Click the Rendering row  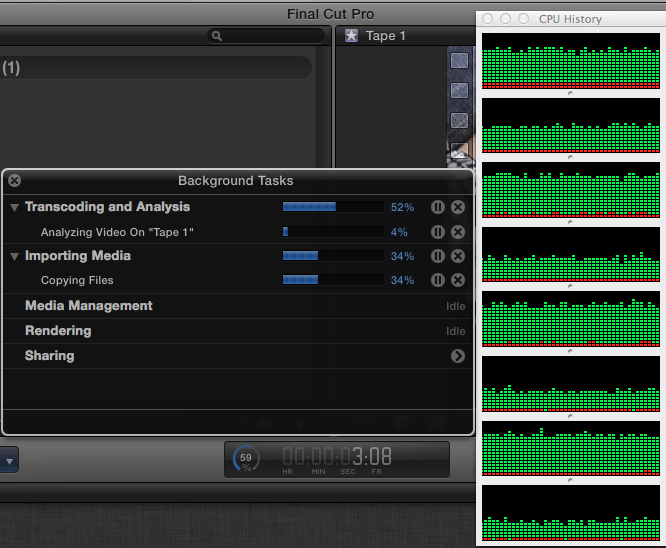(237, 331)
